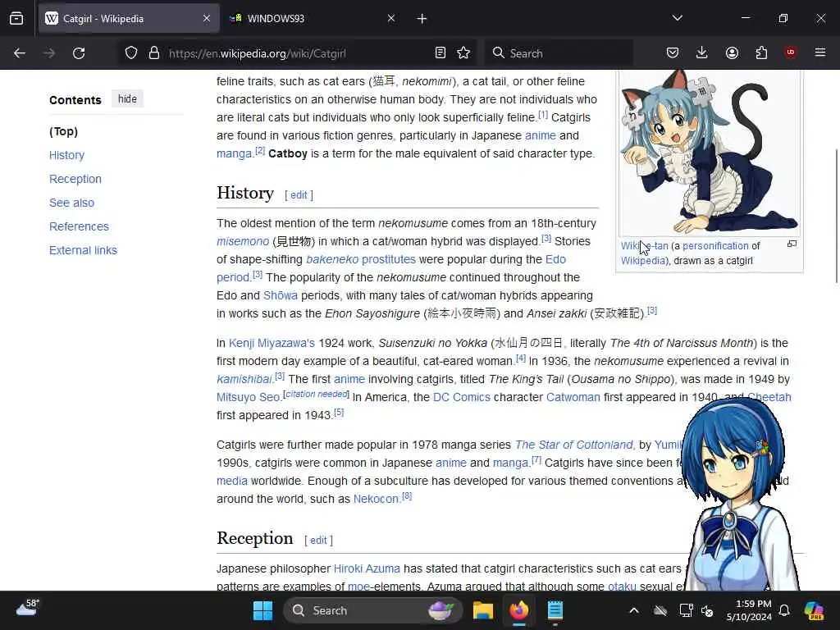Open tracking protection shield icon
This screenshot has height=630, width=840.
pyautogui.click(x=131, y=53)
